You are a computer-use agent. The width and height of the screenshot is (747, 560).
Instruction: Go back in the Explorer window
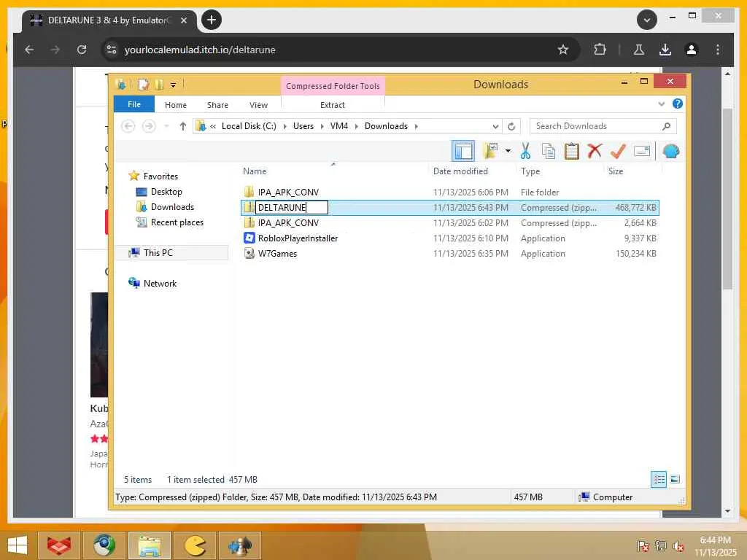pos(128,126)
